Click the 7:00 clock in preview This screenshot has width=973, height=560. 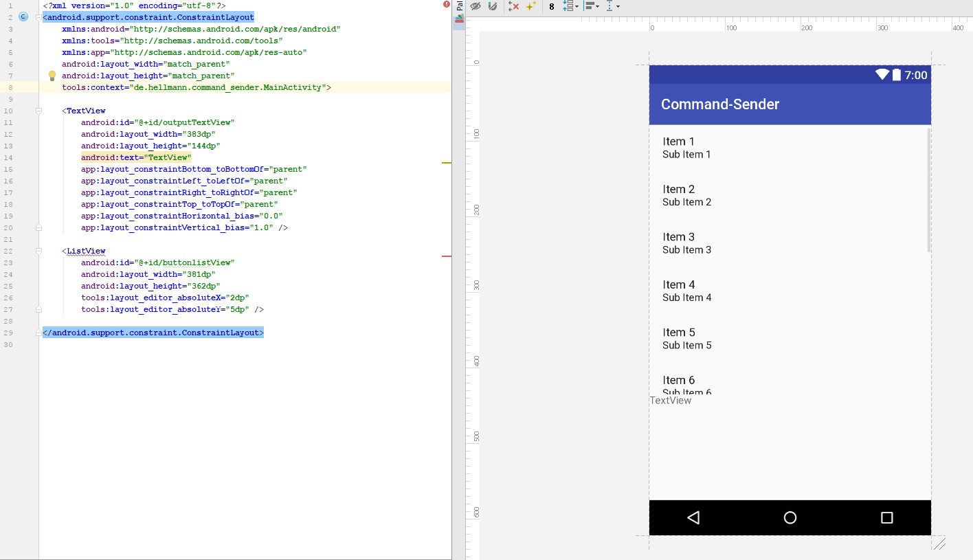(x=916, y=75)
